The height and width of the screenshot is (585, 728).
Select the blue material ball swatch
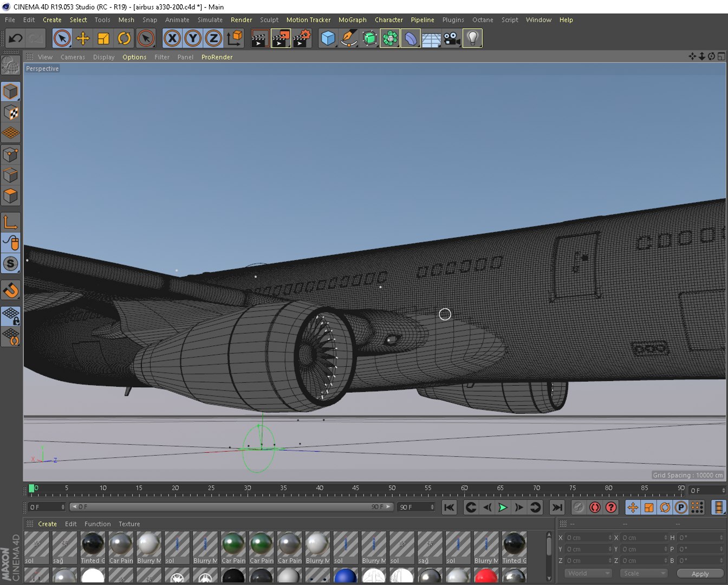(x=346, y=576)
